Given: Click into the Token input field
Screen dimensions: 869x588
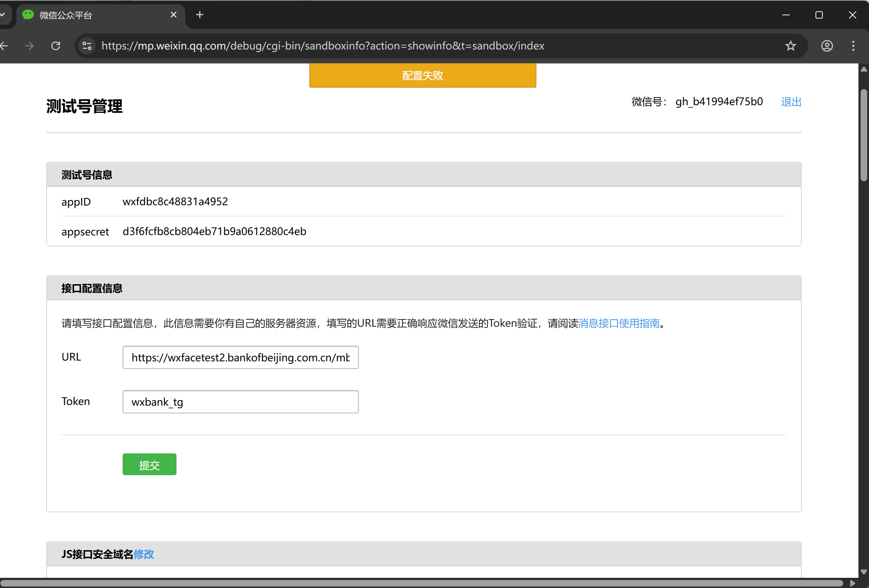Looking at the screenshot, I should pos(240,402).
